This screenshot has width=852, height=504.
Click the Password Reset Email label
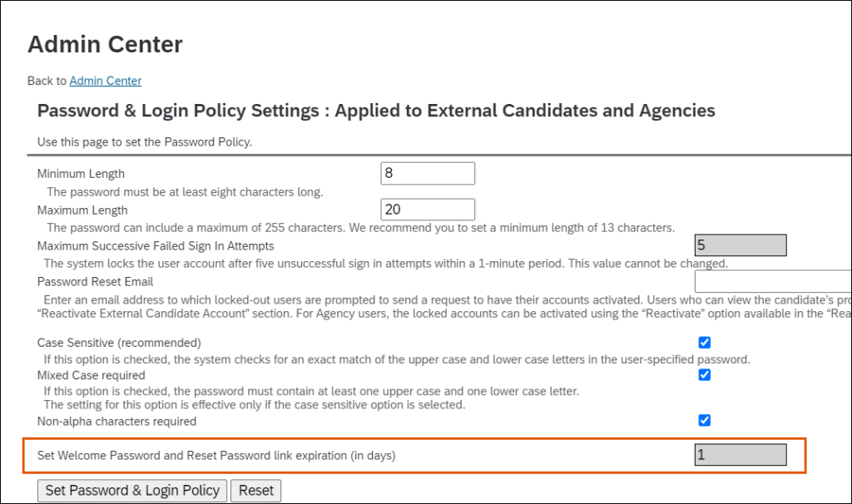(x=95, y=282)
